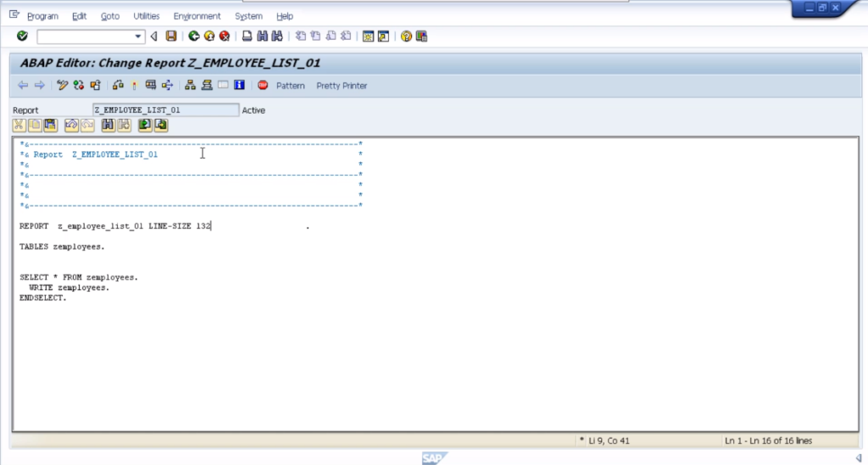This screenshot has width=868, height=465.
Task: Click the Active/Inactive toggle icon
Action: click(79, 86)
